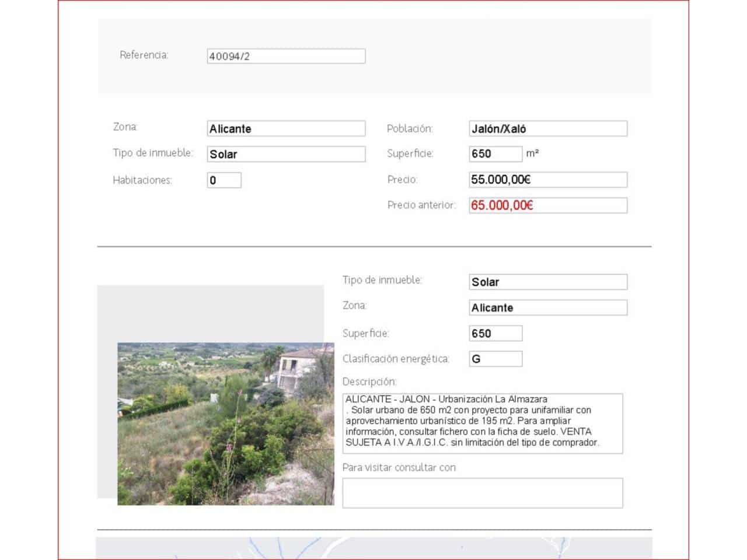The width and height of the screenshot is (747, 560).
Task: Click the empty Para visitar consultar con field
Action: click(483, 492)
